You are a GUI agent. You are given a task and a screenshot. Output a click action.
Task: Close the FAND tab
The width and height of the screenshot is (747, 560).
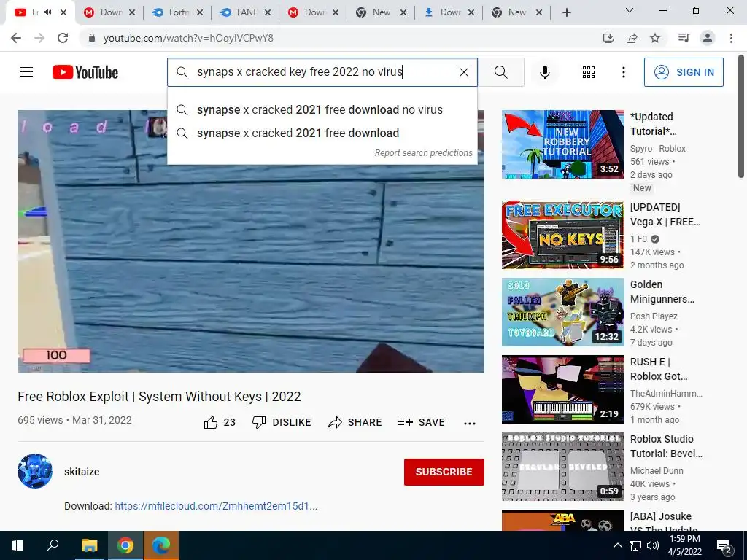point(268,13)
